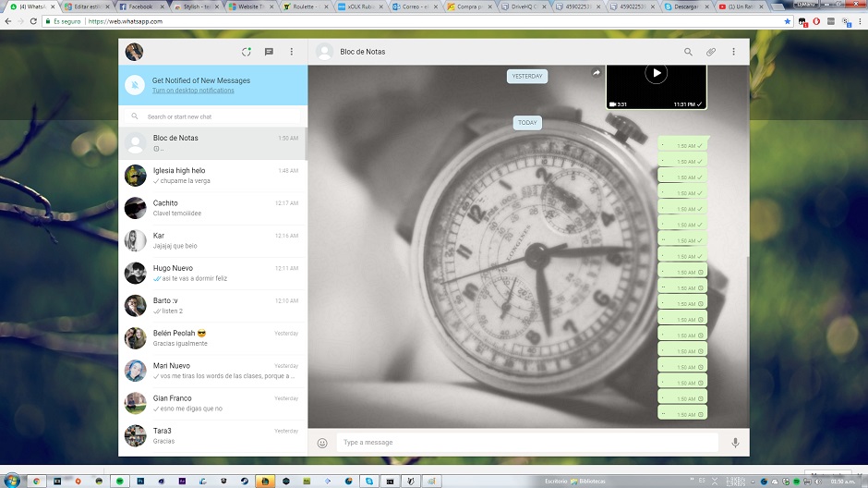Screen dimensions: 868x488
Task: Open the Cachito conversation
Action: 213,208
